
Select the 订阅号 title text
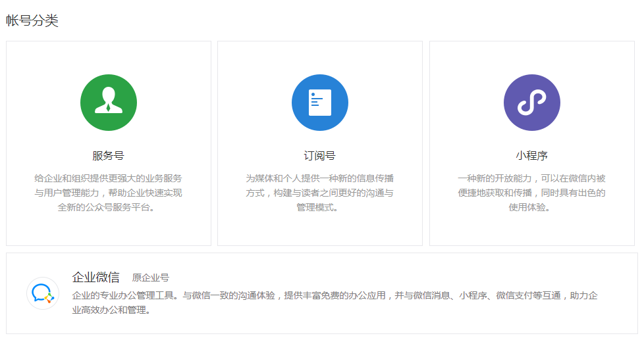[319, 156]
